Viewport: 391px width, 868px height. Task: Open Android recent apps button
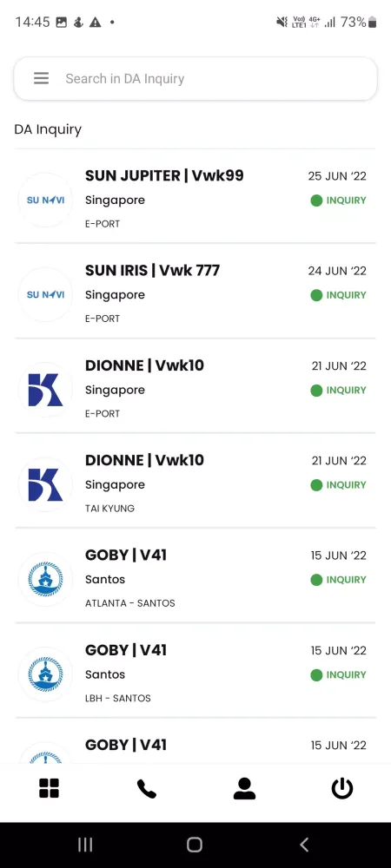point(85,845)
